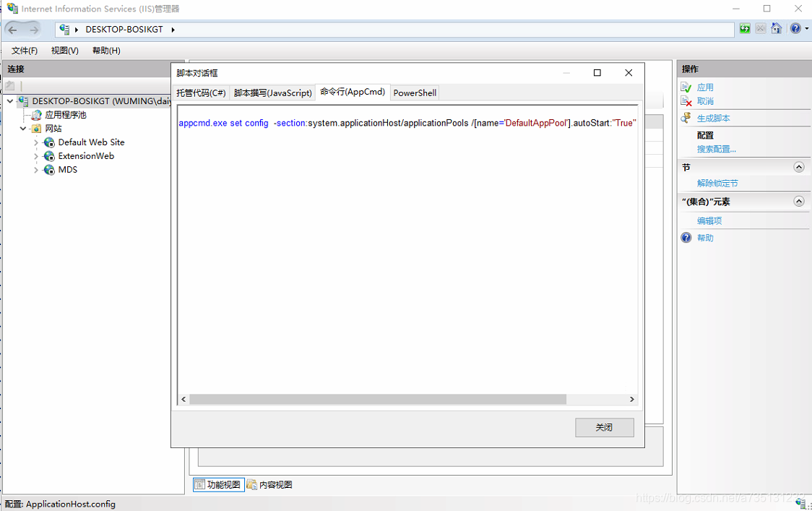Expand the MDS node

point(35,170)
